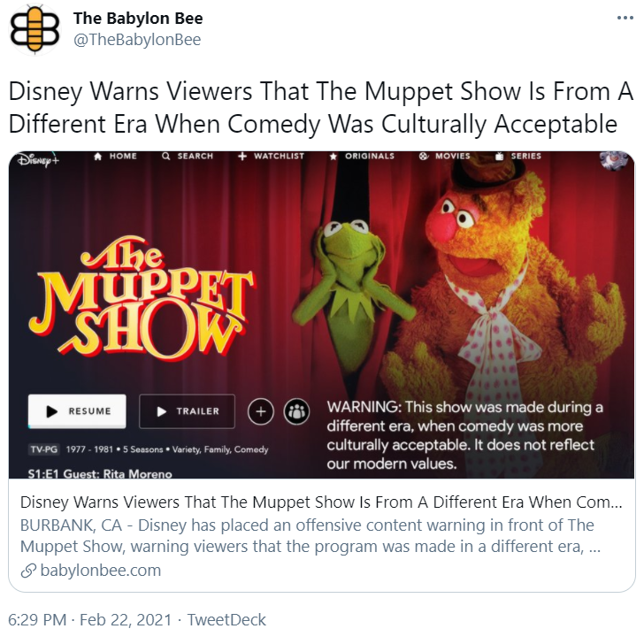
Task: Open The Babylon Bee display name
Action: tap(138, 18)
